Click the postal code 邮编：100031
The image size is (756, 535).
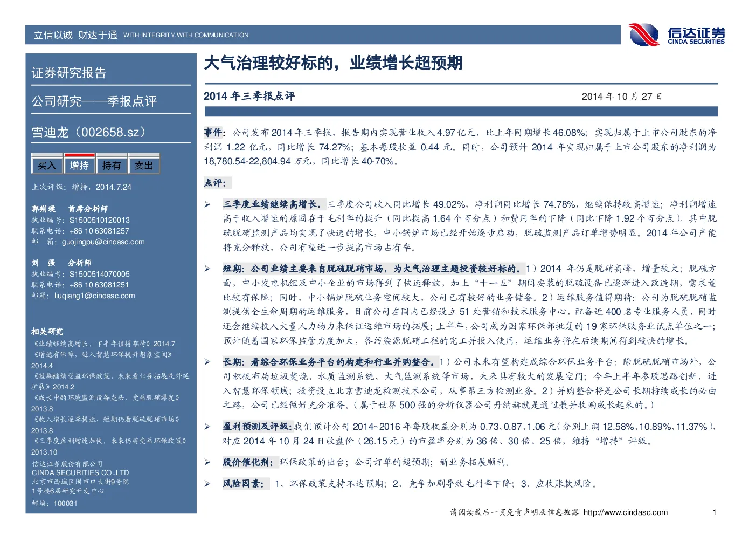pyautogui.click(x=54, y=503)
